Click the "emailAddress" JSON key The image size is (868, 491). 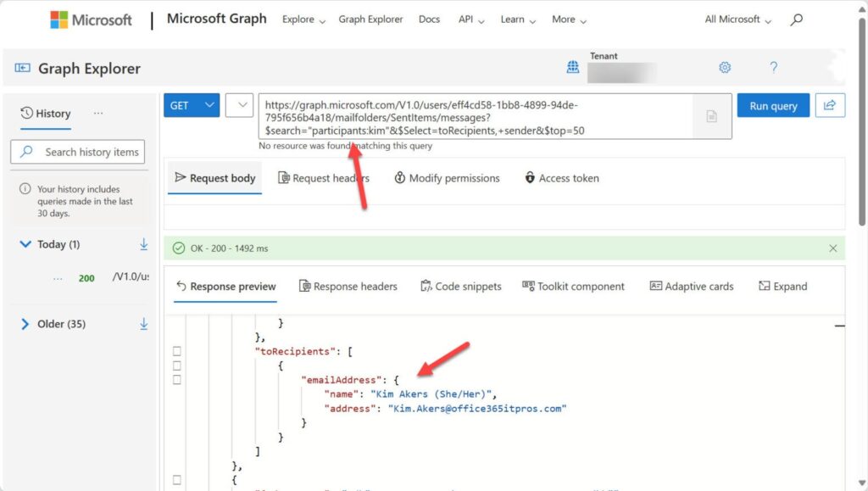[342, 380]
